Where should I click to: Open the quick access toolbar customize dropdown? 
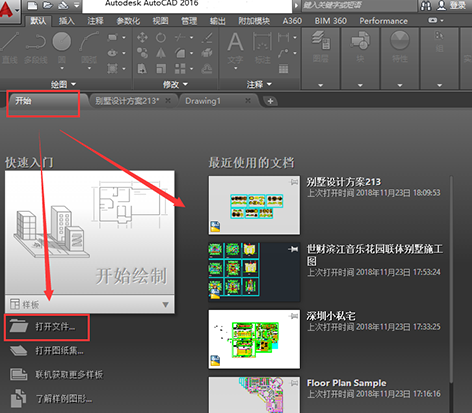77,5
